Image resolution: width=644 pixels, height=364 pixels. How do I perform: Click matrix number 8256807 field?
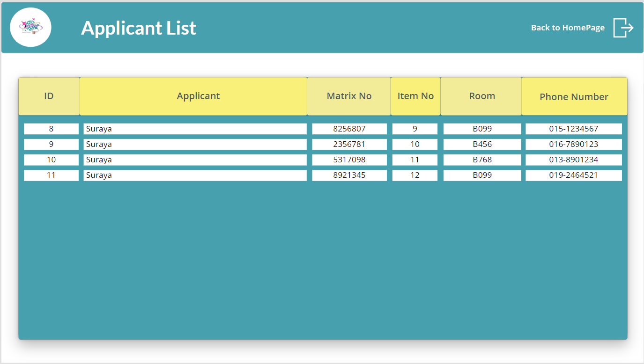click(x=349, y=129)
